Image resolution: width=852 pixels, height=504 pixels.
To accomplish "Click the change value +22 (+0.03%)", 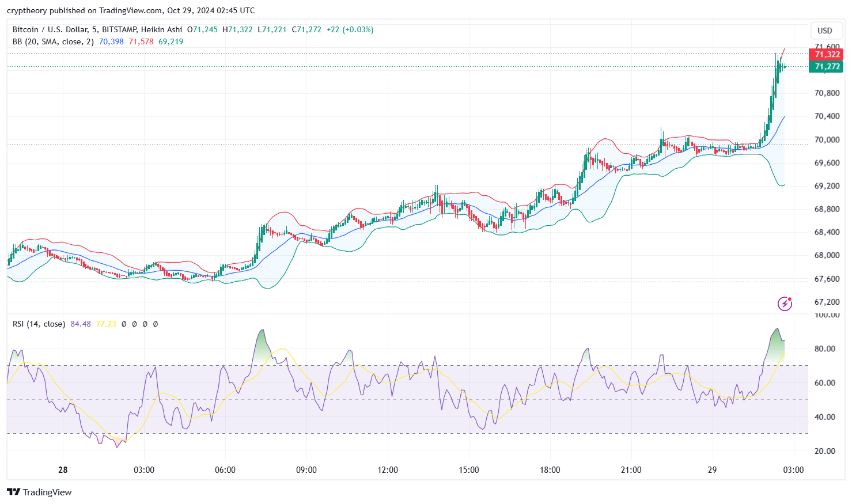I will point(350,29).
